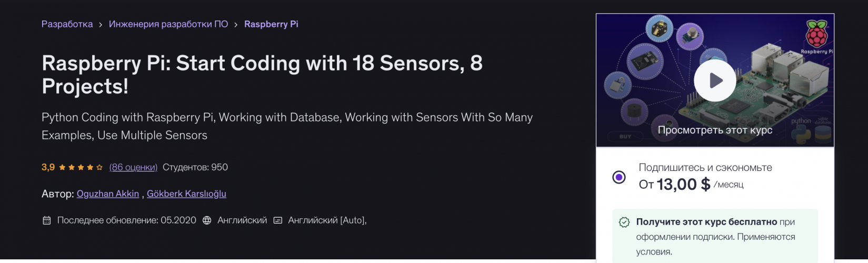Image resolution: width=868 pixels, height=263 pixels.
Task: Click the Raspberry Pi logo in preview
Action: tap(816, 35)
